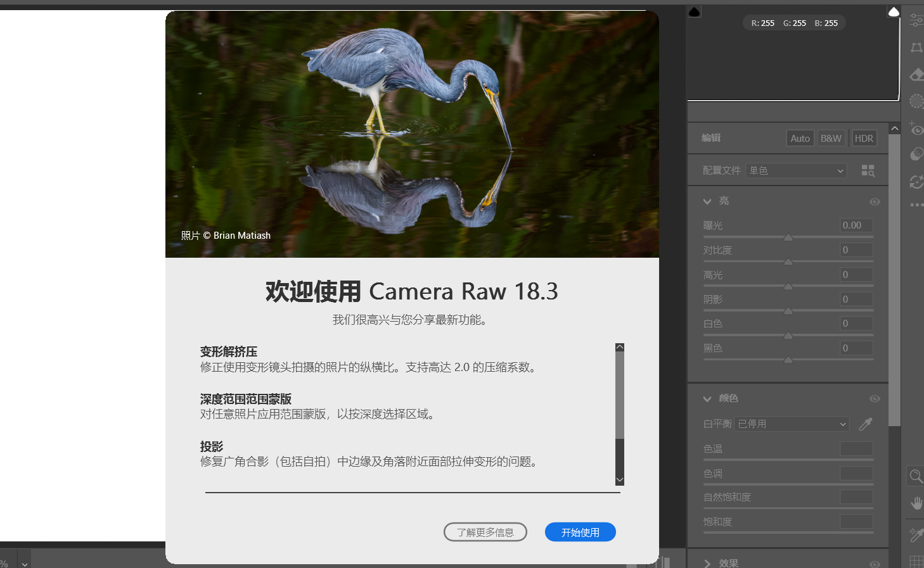Viewport: 924px width, 568px height.
Task: Click the 对比度 slider handle
Action: tap(788, 262)
